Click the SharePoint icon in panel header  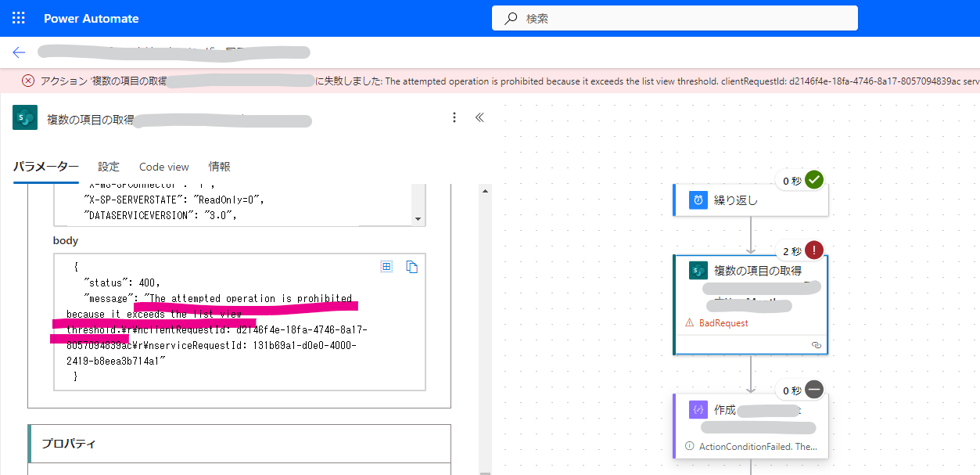tap(25, 119)
